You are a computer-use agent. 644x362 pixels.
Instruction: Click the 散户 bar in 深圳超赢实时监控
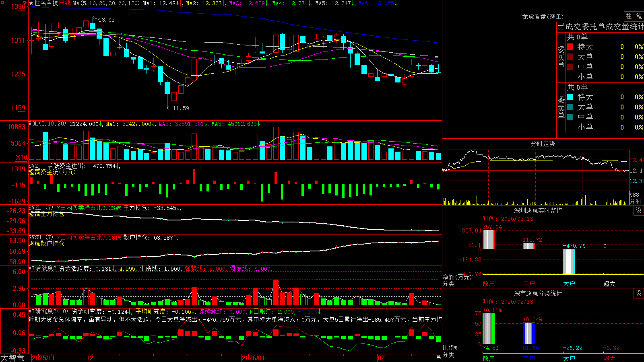coord(488,240)
